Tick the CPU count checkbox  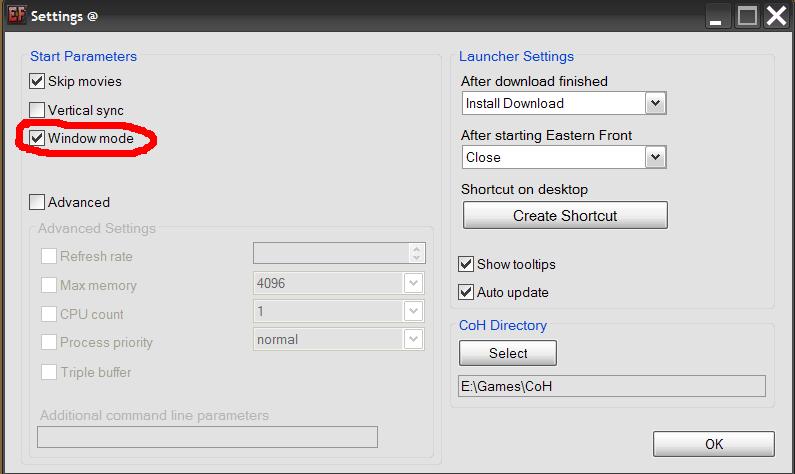coord(49,314)
